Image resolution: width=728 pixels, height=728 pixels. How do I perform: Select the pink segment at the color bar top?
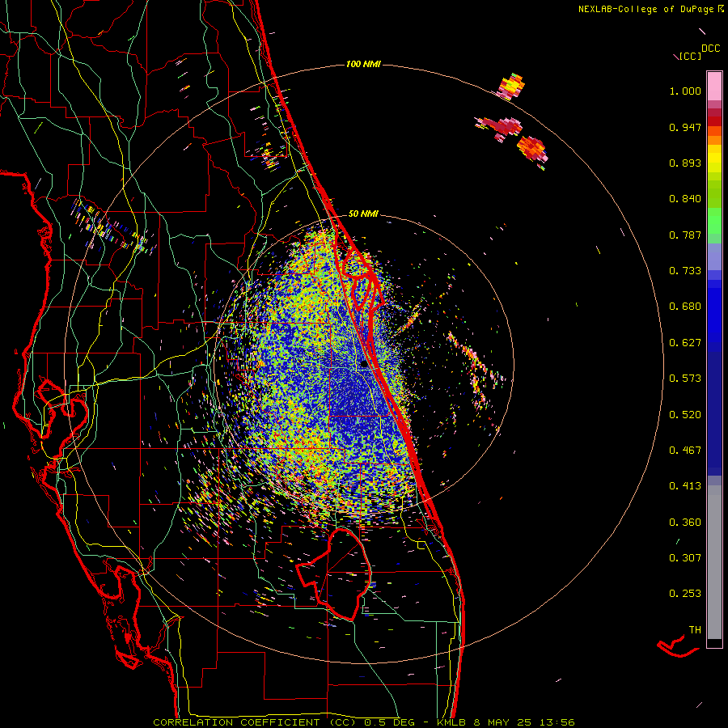point(714,86)
